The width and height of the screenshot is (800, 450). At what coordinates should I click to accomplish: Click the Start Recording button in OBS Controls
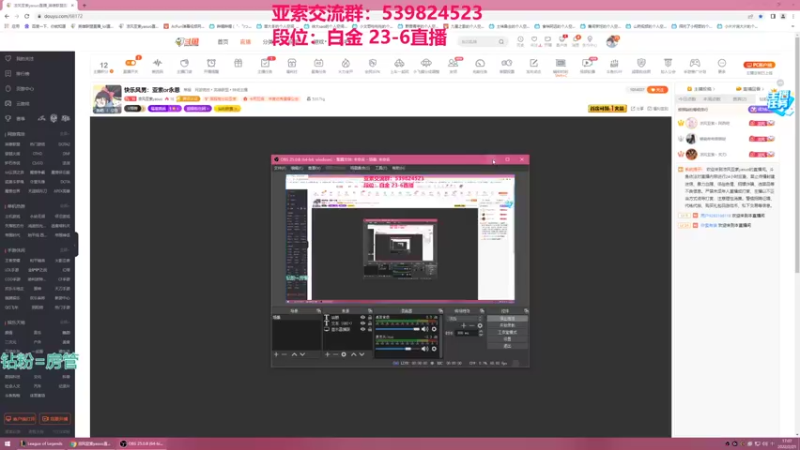tap(507, 325)
